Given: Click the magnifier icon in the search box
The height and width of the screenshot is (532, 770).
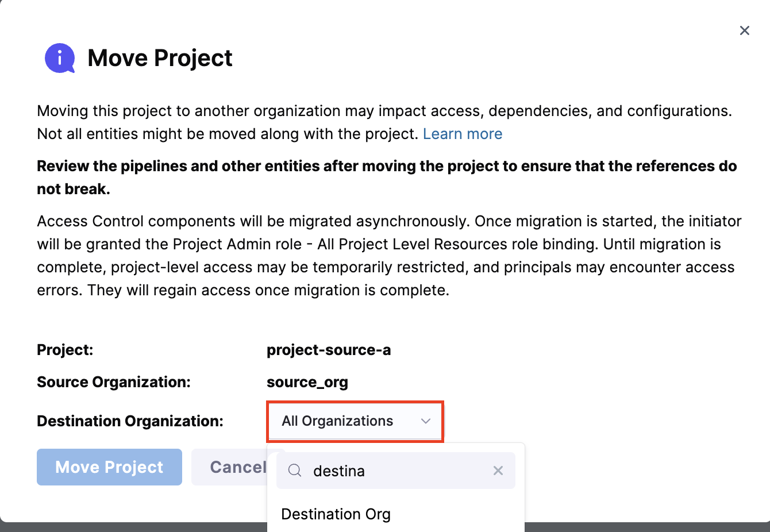Looking at the screenshot, I should [295, 471].
